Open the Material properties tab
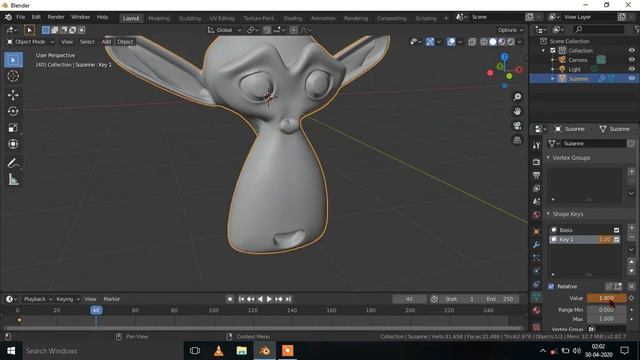The height and width of the screenshot is (360, 640). click(536, 310)
